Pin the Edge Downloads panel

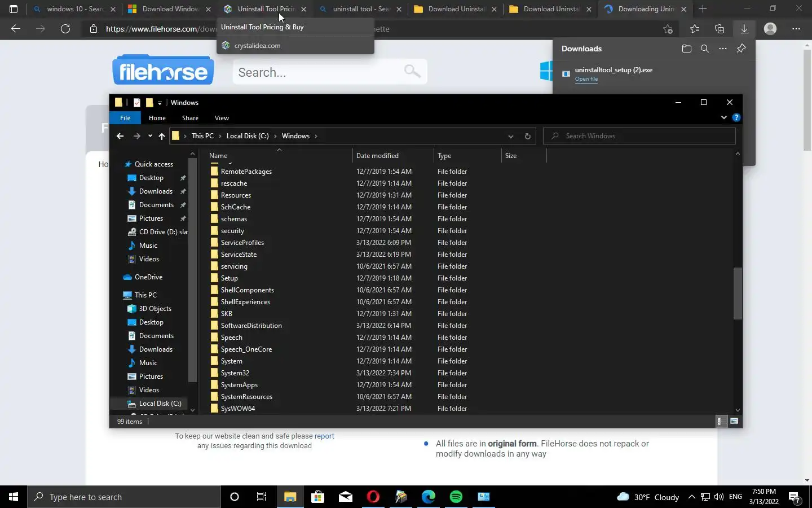click(741, 49)
